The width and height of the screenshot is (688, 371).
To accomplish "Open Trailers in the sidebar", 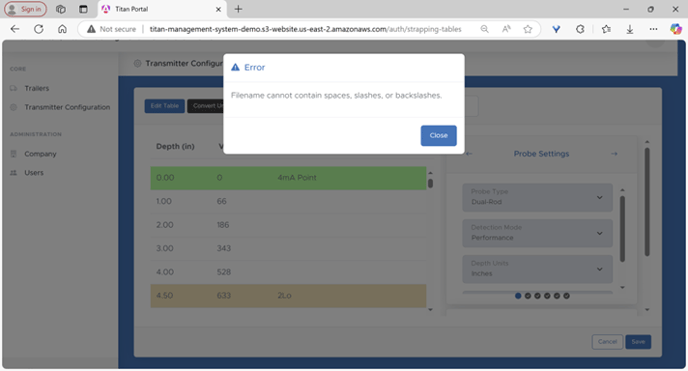I will click(36, 88).
